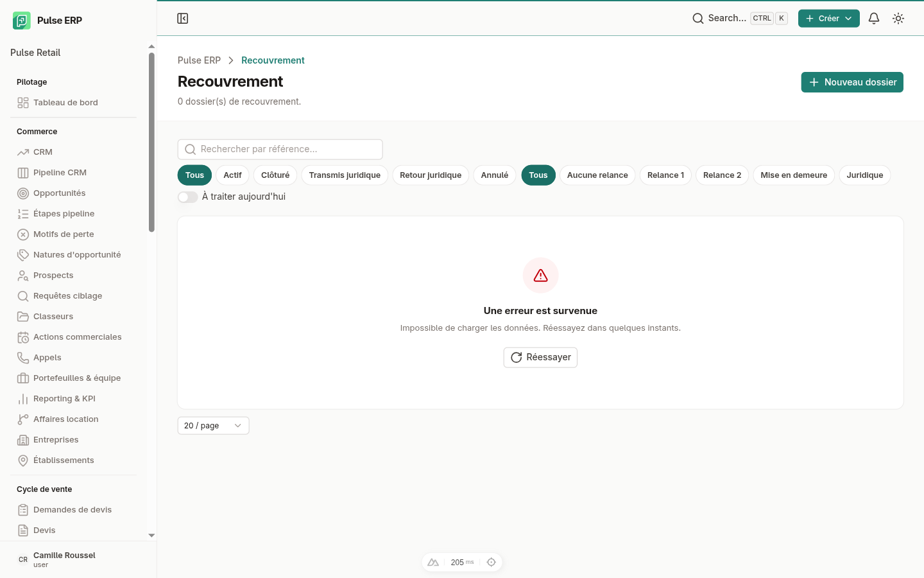924x578 pixels.
Task: Open the Créer dropdown menu
Action: coord(829,19)
